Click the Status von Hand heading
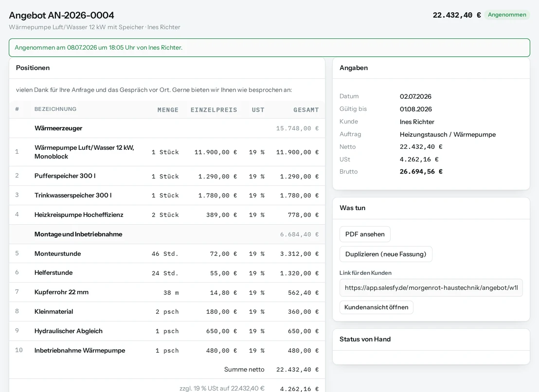 365,339
